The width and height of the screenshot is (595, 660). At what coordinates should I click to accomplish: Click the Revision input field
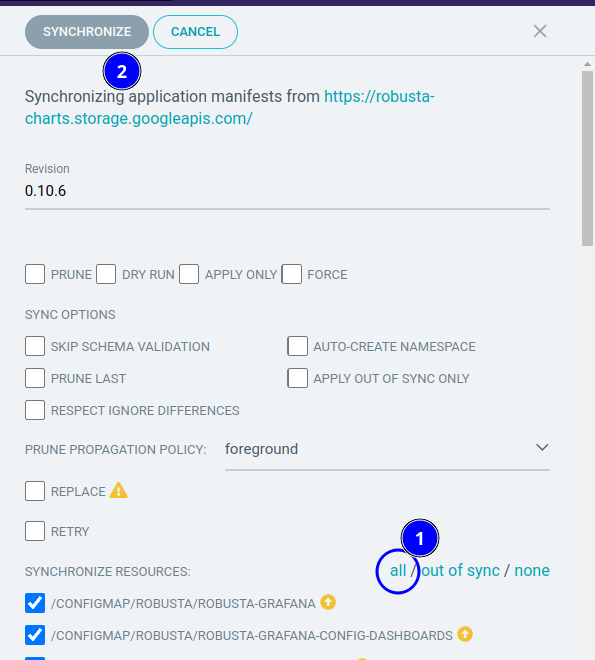[287, 191]
